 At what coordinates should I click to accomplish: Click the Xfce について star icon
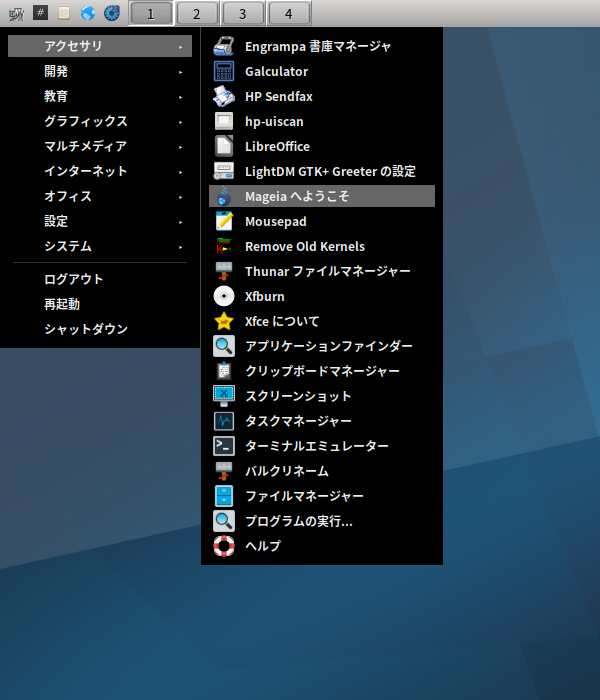point(224,321)
